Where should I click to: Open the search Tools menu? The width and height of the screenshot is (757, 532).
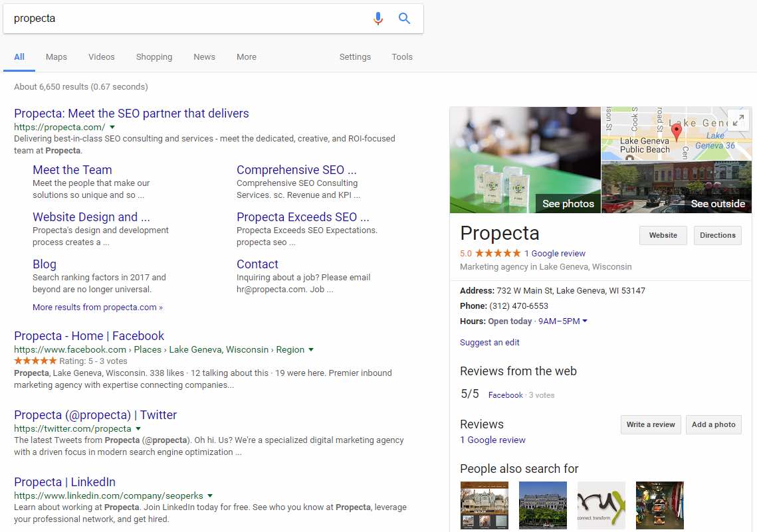click(402, 57)
